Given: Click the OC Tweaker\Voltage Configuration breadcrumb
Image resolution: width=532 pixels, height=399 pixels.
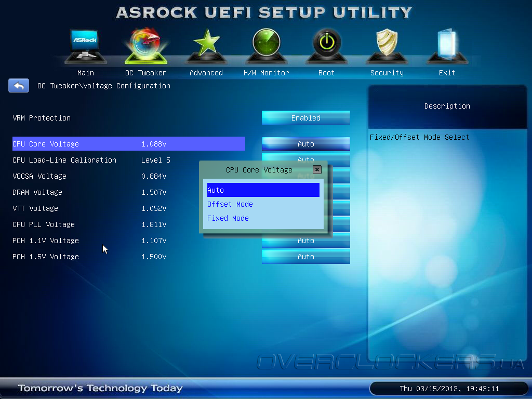Looking at the screenshot, I should pos(104,86).
